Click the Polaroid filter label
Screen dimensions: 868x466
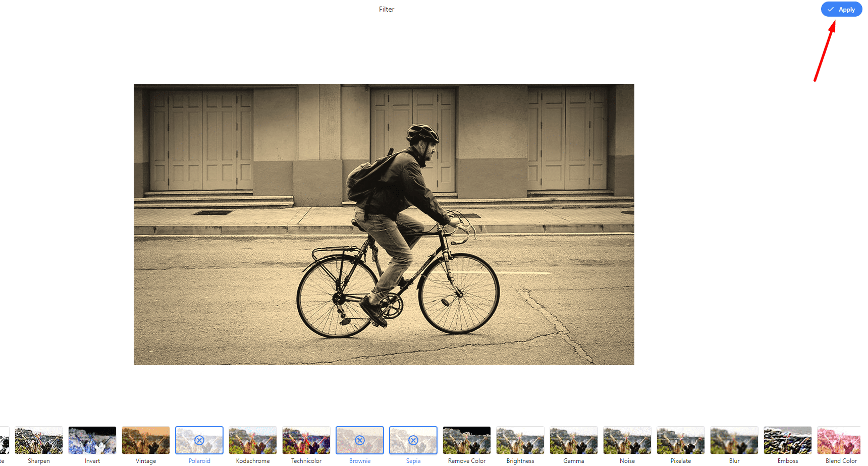point(199,461)
